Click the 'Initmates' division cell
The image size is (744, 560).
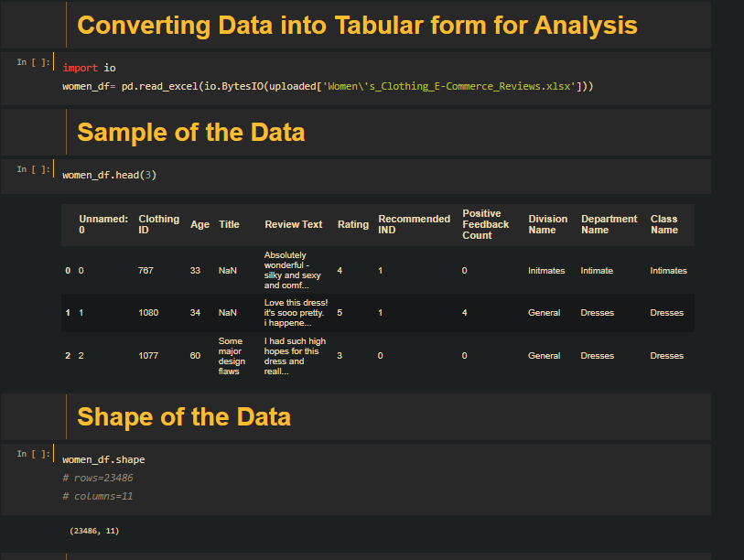point(546,271)
